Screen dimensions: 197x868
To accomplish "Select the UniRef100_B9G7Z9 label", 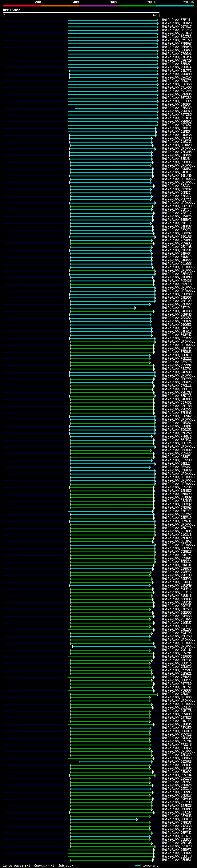I will click(176, 60).
